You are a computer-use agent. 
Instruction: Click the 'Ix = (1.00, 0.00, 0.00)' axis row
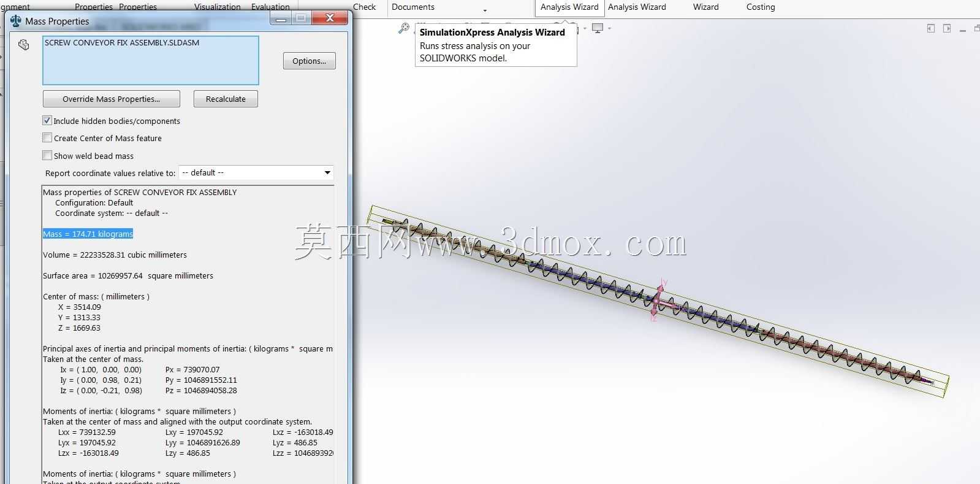(x=101, y=369)
